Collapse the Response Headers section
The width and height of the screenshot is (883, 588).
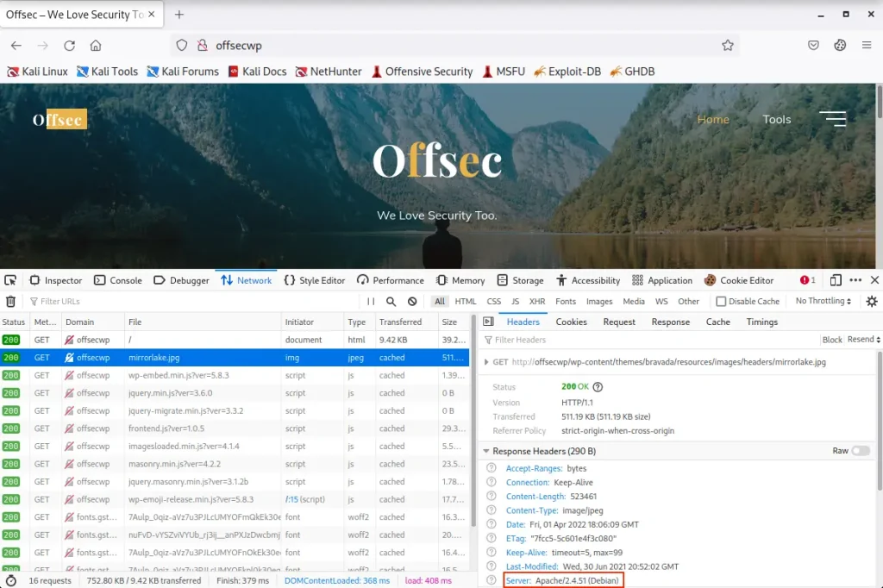click(x=487, y=451)
